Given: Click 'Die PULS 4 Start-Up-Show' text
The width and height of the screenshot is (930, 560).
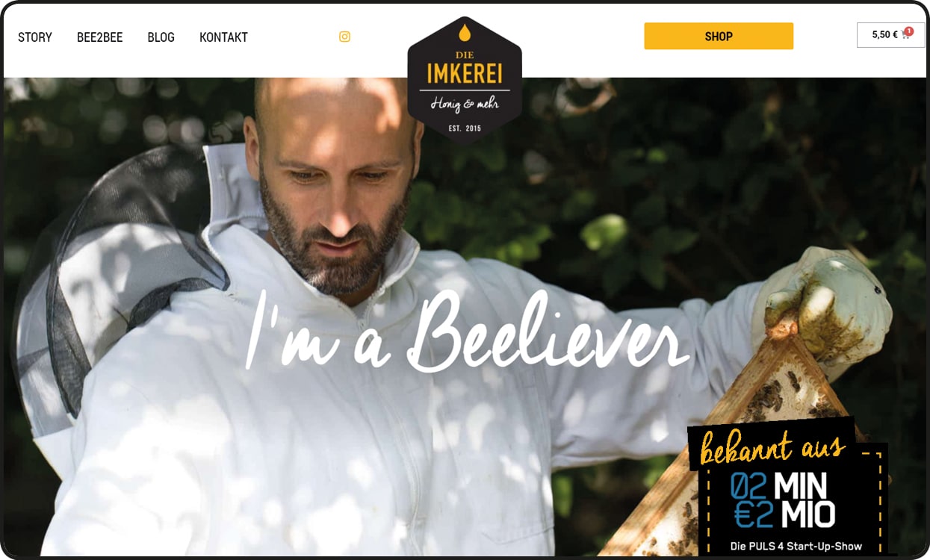Looking at the screenshot, I should 796,546.
